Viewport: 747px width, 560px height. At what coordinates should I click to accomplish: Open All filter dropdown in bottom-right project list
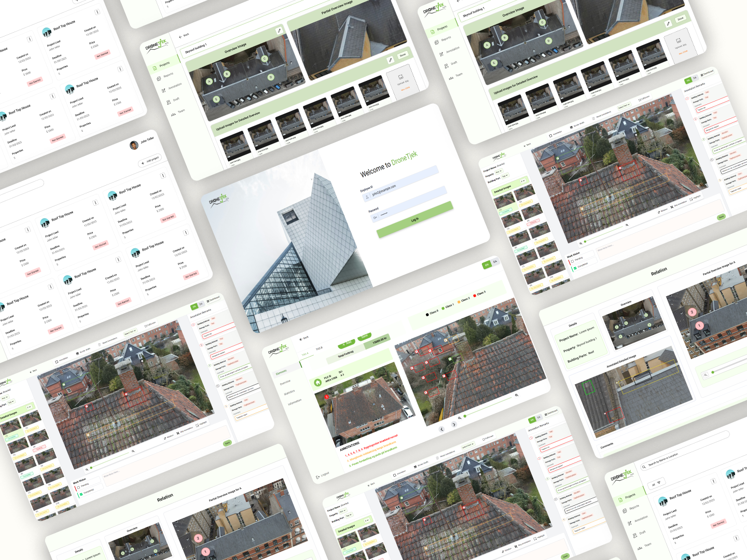coord(656,484)
